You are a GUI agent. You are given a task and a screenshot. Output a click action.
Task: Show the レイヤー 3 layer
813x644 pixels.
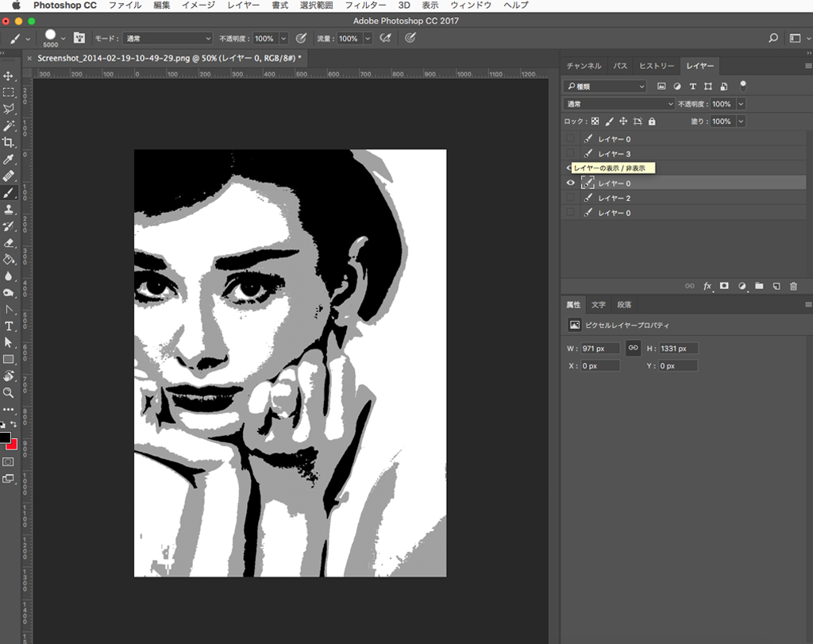coord(569,153)
